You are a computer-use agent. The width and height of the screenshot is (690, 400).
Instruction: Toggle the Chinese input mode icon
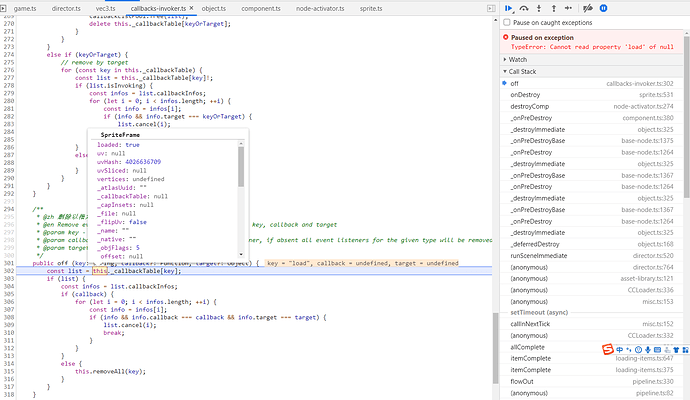point(620,350)
